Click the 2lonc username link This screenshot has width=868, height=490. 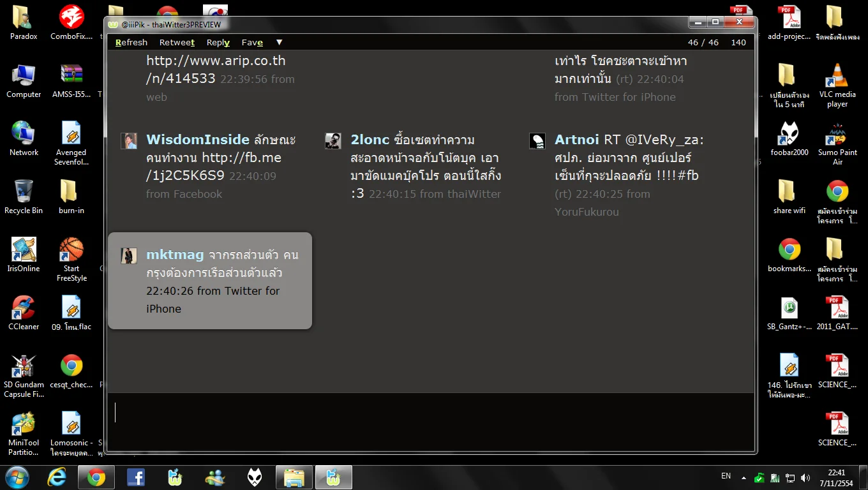(370, 140)
